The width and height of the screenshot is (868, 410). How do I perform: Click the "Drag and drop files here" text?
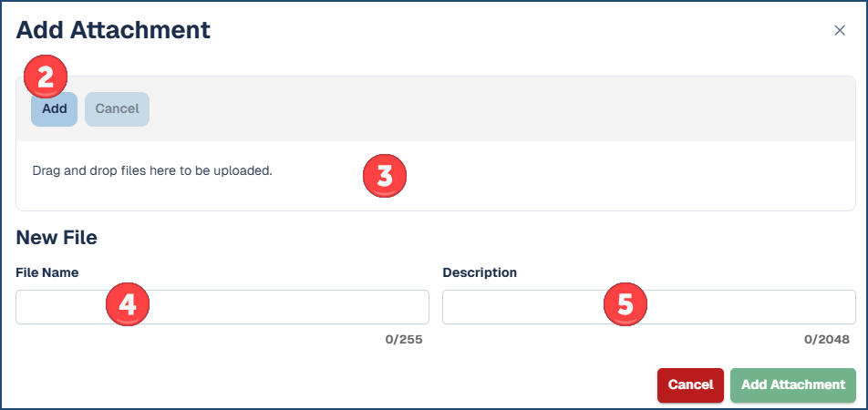[x=152, y=170]
